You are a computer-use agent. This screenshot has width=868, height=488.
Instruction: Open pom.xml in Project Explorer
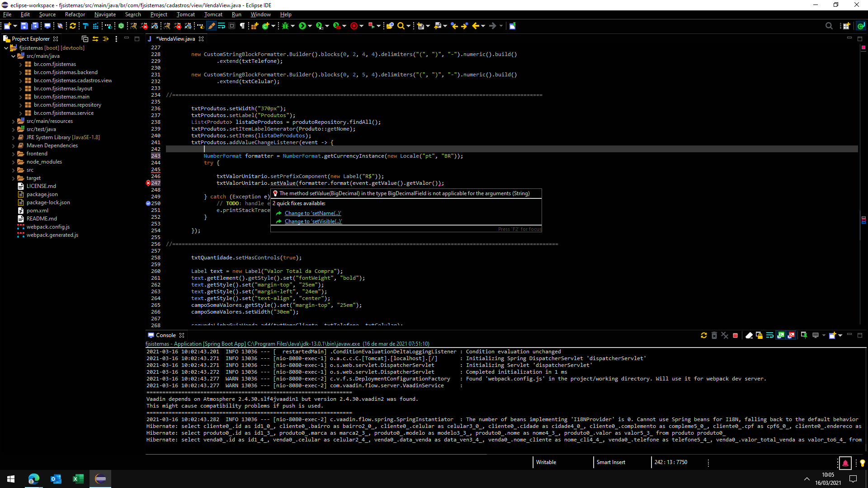pyautogui.click(x=37, y=211)
